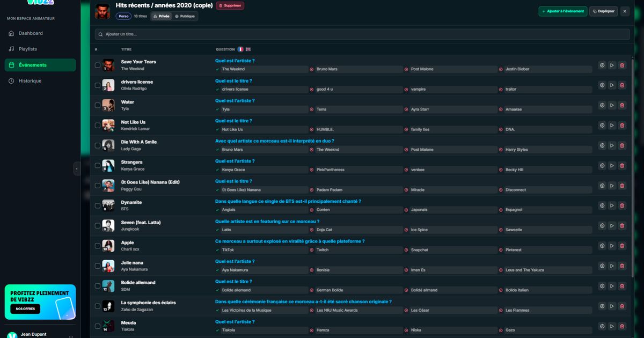Open Playlists in the sidebar
The width and height of the screenshot is (644, 338).
click(x=40, y=49)
